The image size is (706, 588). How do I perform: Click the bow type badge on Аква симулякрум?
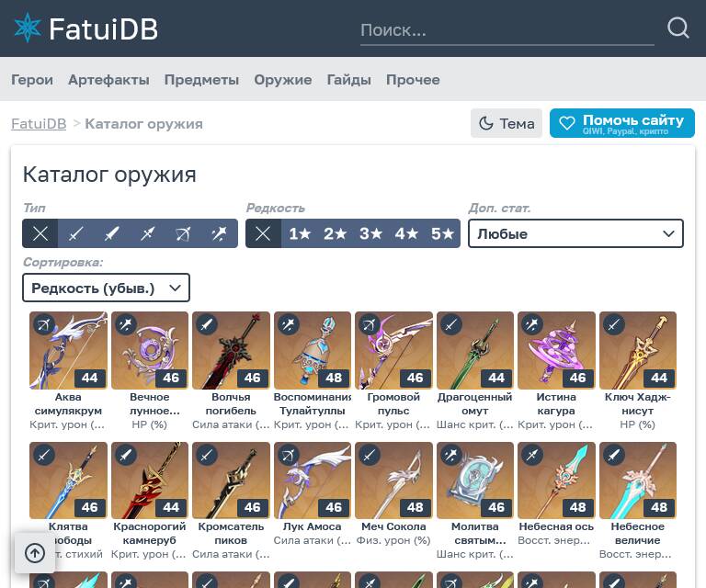tap(44, 324)
